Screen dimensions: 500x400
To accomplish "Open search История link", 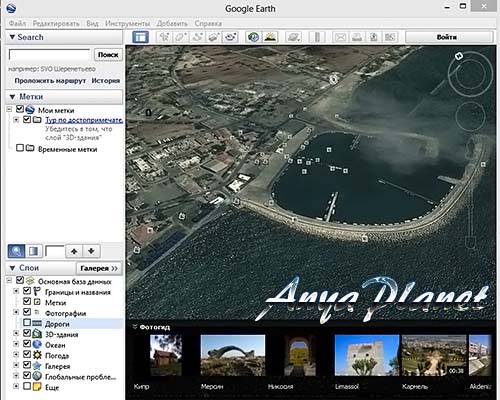I will coord(106,81).
